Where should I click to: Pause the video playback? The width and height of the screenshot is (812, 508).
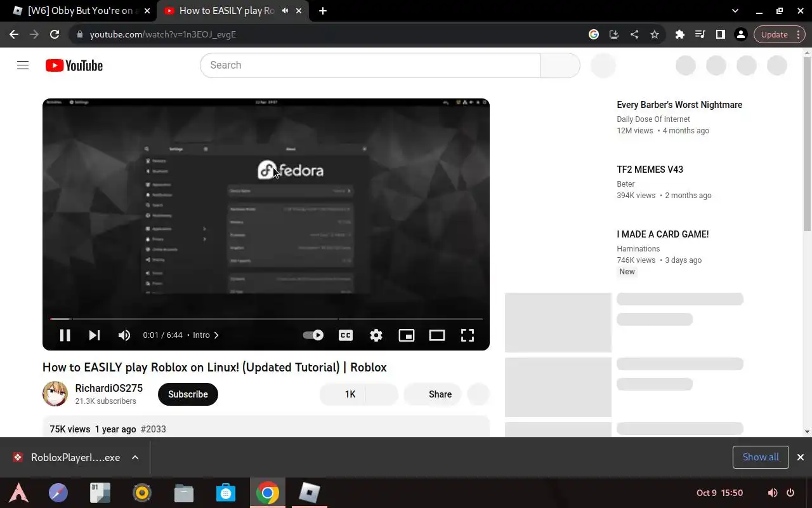pyautogui.click(x=65, y=335)
